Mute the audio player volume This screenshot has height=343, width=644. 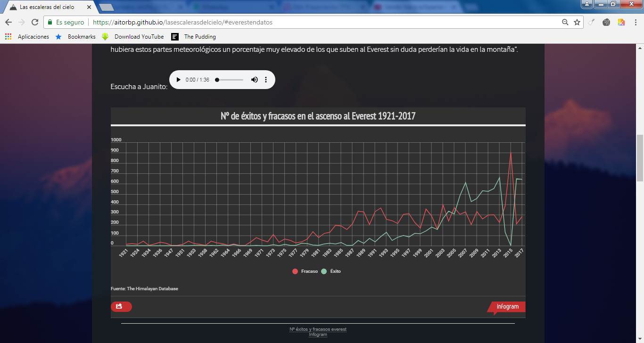255,80
